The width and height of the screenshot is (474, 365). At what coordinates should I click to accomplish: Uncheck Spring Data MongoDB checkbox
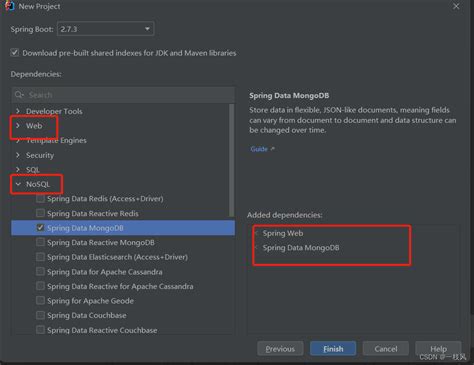40,228
